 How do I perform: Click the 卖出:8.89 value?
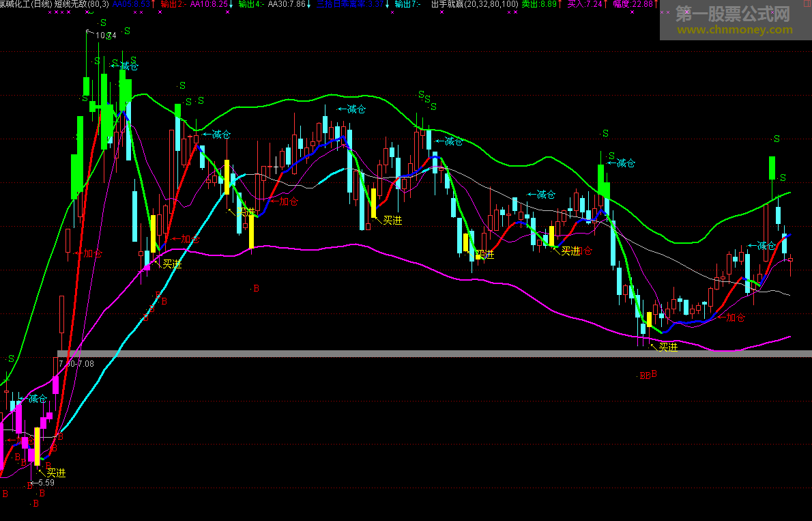pyautogui.click(x=538, y=4)
